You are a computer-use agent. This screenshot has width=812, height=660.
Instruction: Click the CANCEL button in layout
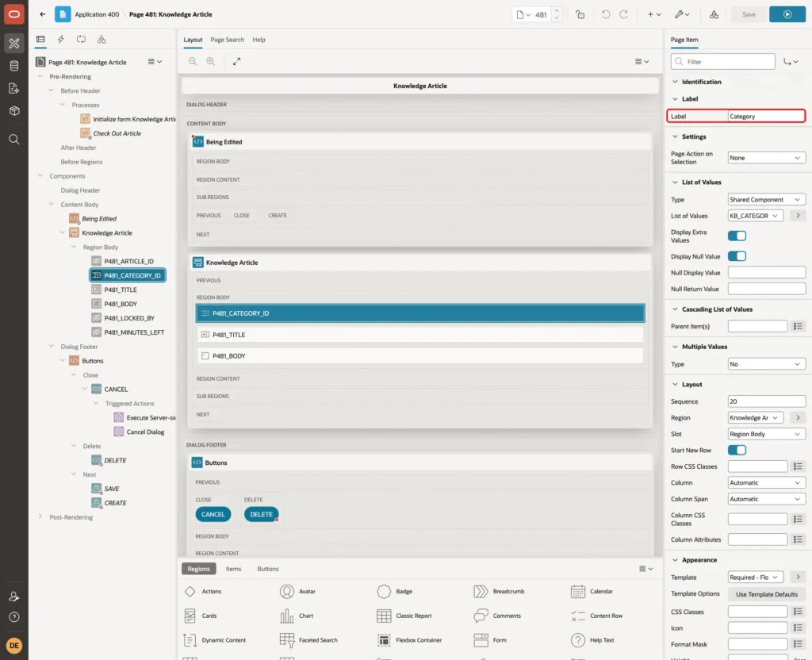[x=213, y=514]
